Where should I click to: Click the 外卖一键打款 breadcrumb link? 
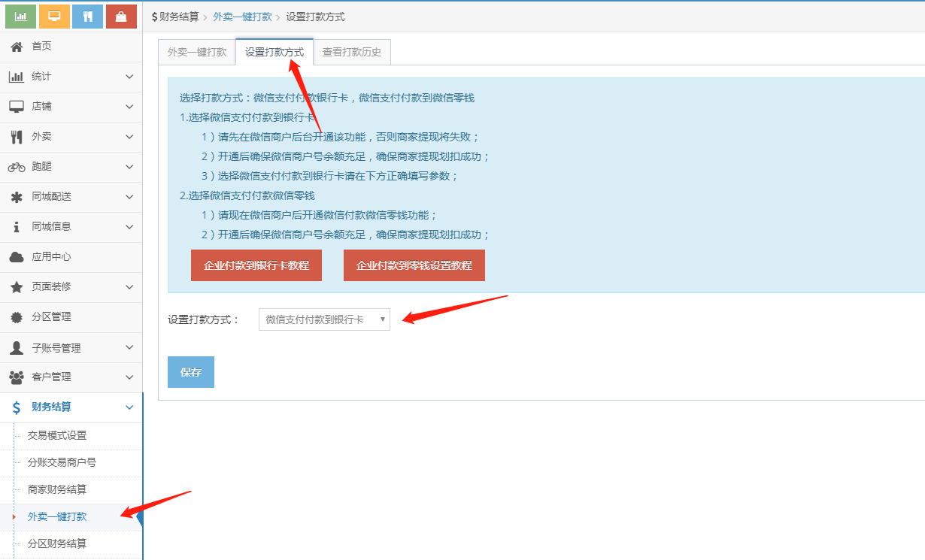click(242, 17)
